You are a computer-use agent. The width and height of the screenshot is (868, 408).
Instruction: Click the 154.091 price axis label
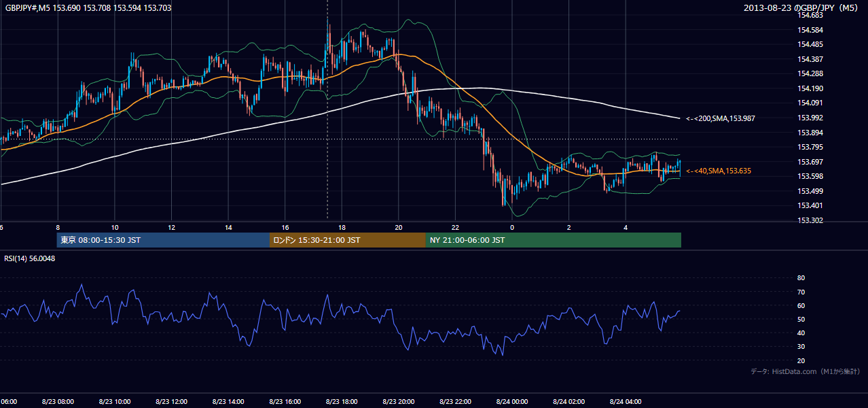pos(810,103)
